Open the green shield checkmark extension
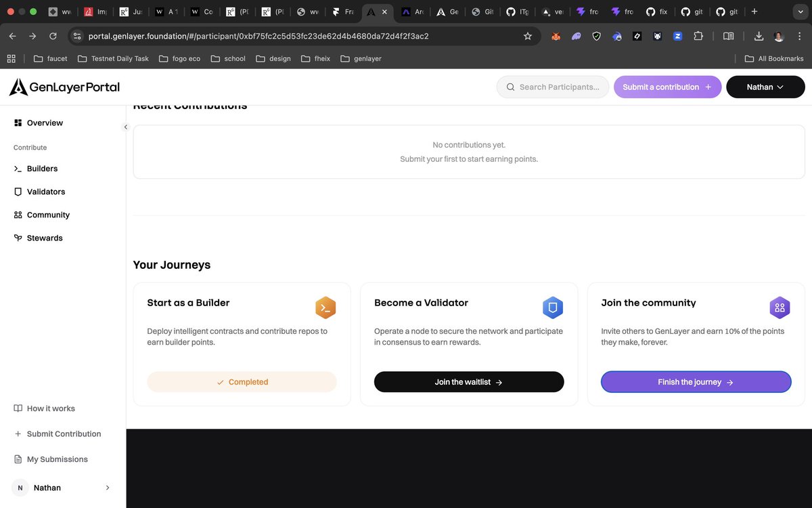Image resolution: width=812 pixels, height=508 pixels. click(x=596, y=36)
